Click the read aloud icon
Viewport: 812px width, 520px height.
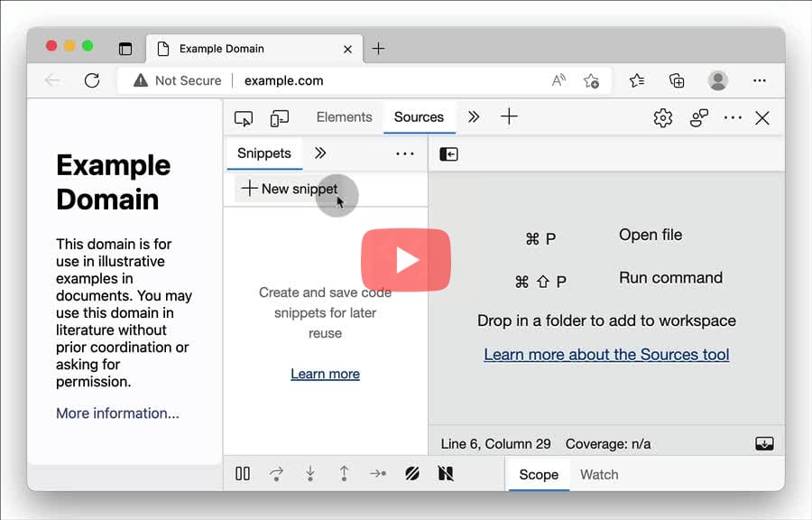point(558,80)
